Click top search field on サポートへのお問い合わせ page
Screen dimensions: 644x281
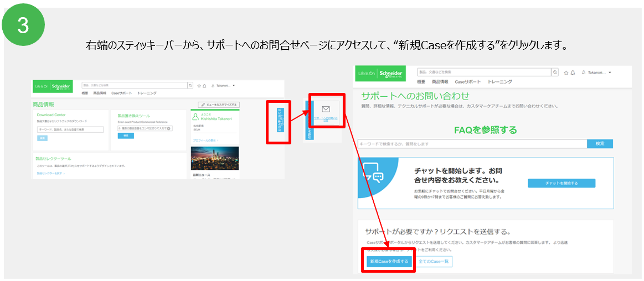(x=484, y=72)
